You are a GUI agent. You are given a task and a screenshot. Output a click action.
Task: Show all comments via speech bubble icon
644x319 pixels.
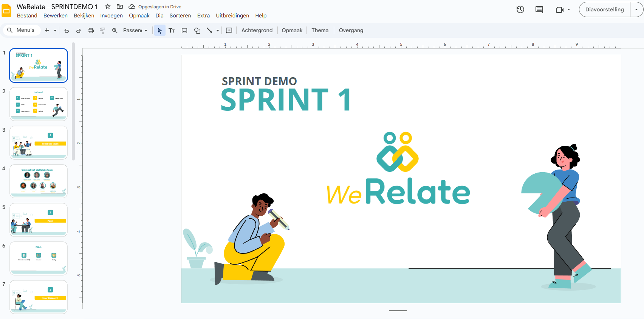click(x=539, y=10)
